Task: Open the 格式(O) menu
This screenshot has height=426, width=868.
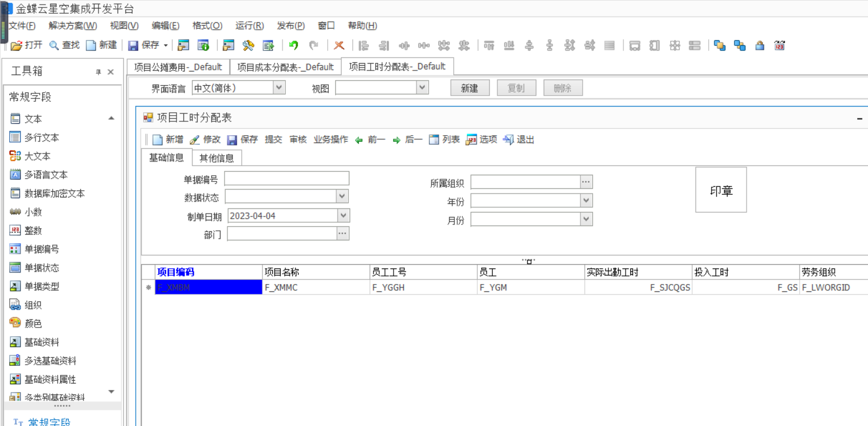Action: click(207, 26)
